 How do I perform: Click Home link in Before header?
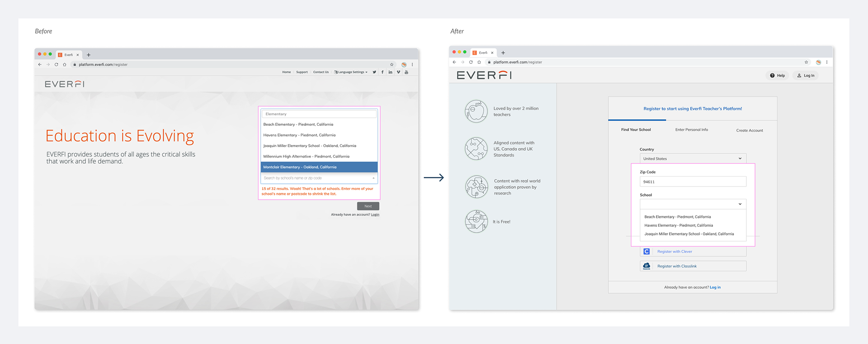pos(287,72)
